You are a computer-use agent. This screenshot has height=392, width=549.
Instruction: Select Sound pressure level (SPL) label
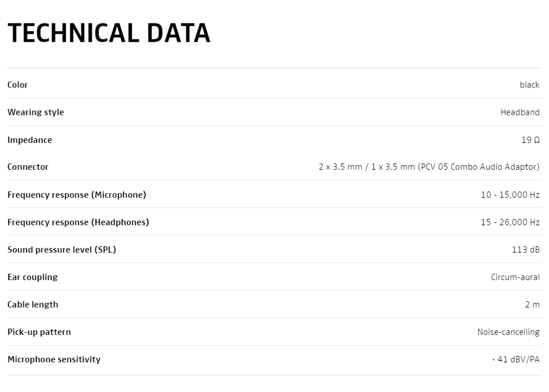[x=62, y=250]
